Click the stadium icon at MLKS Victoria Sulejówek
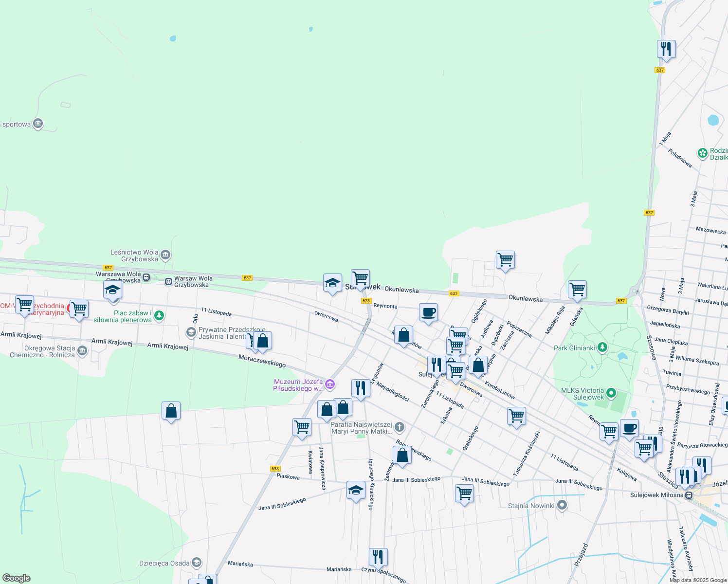 pyautogui.click(x=612, y=392)
